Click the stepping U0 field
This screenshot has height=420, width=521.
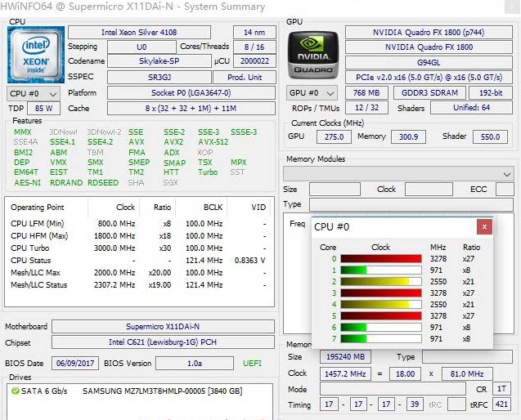[141, 47]
